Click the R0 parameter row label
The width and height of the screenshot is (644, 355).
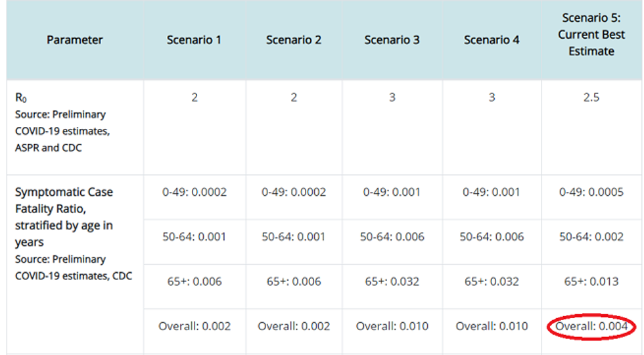point(20,98)
